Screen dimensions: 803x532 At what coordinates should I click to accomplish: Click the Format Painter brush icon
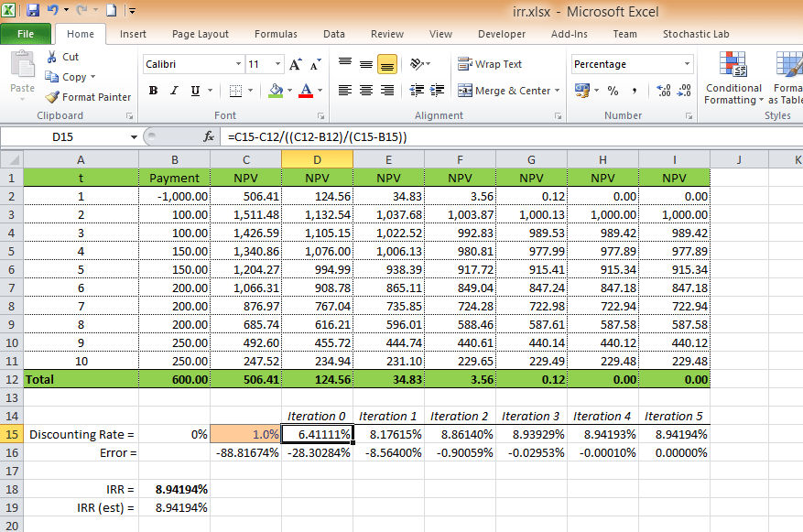click(52, 97)
